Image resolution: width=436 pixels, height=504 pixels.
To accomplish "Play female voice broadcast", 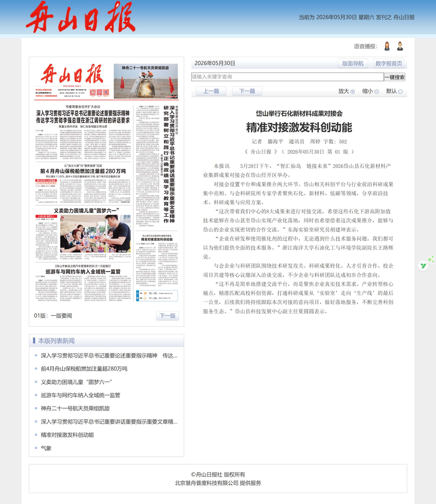I will (x=387, y=46).
